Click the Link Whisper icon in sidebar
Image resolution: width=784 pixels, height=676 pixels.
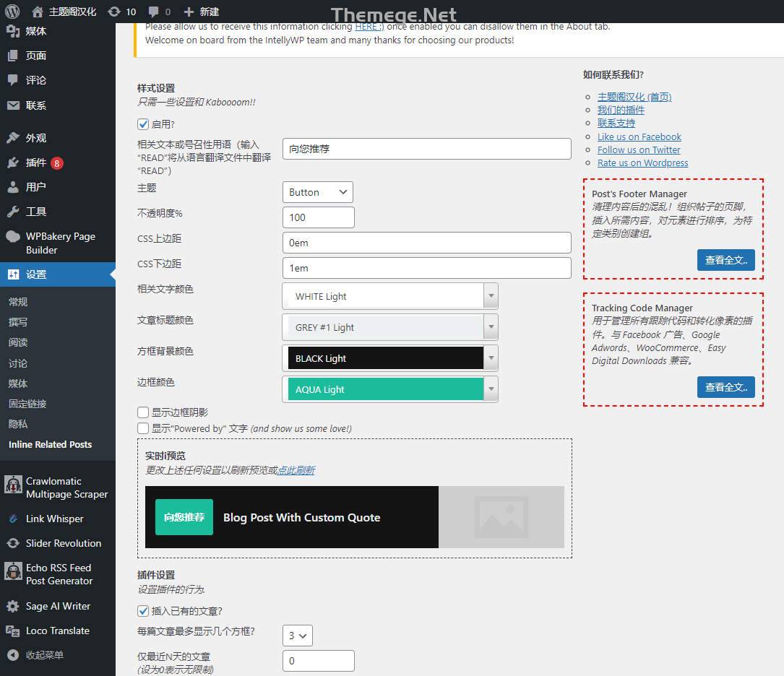tap(13, 519)
